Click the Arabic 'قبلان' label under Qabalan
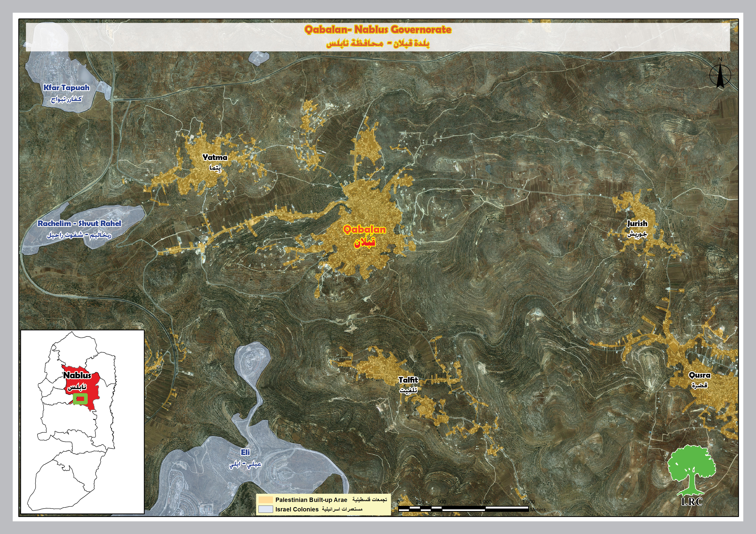This screenshot has height=534, width=756. (365, 242)
